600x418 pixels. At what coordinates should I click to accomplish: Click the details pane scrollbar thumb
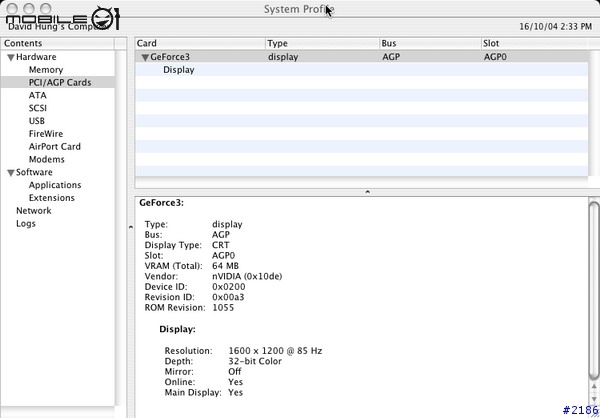click(594, 291)
